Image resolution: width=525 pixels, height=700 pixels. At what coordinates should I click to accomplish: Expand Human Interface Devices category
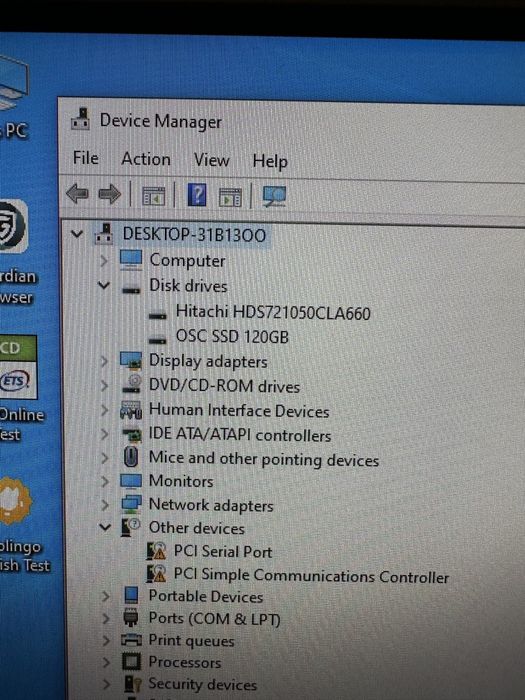[104, 410]
